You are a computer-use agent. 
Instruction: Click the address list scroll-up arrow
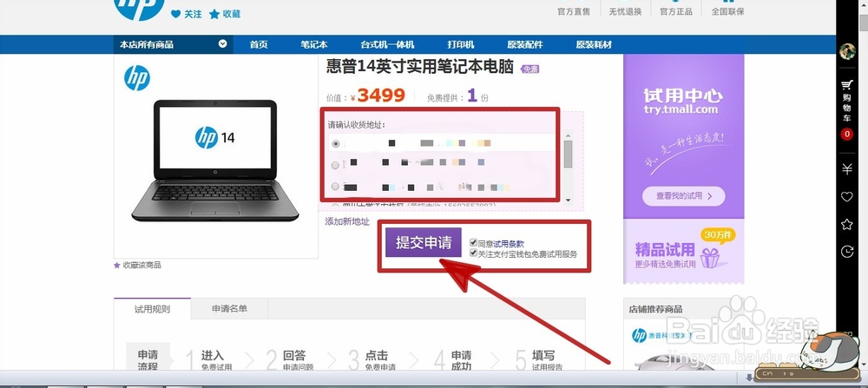click(568, 135)
